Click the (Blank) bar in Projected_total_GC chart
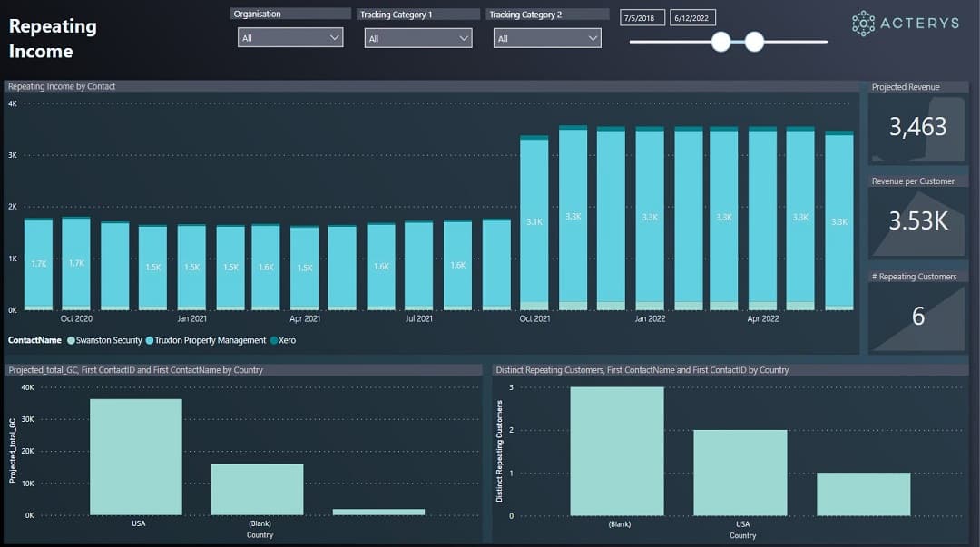 coord(258,490)
